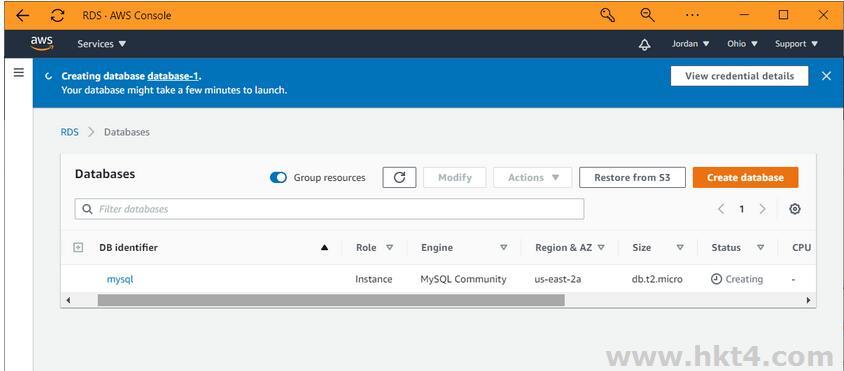Viewport: 844px width, 371px height.
Task: Click page number 1
Action: tap(741, 209)
